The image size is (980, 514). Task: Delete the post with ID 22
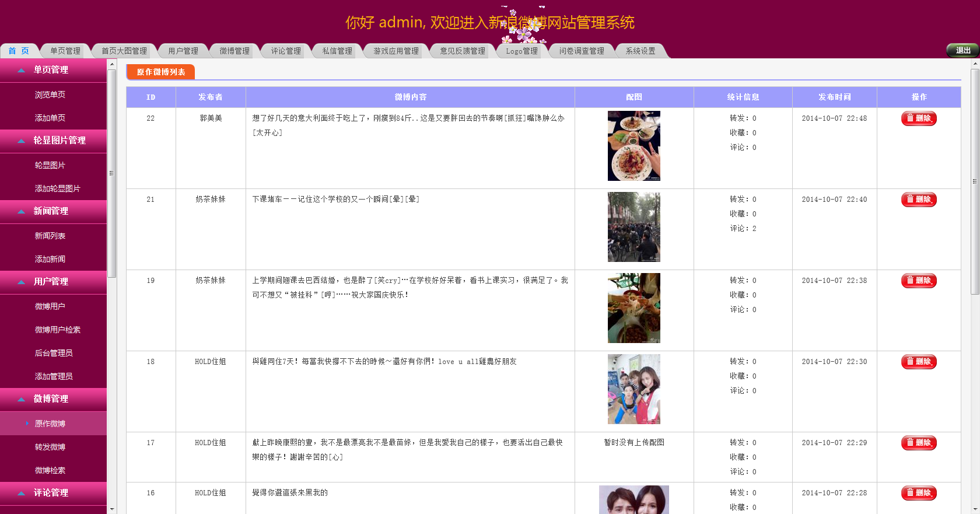coord(919,118)
